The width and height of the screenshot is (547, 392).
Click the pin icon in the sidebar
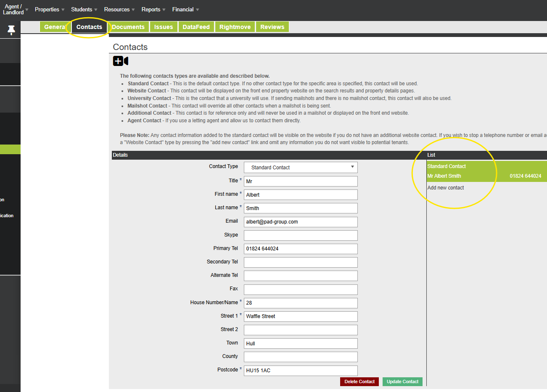[11, 30]
